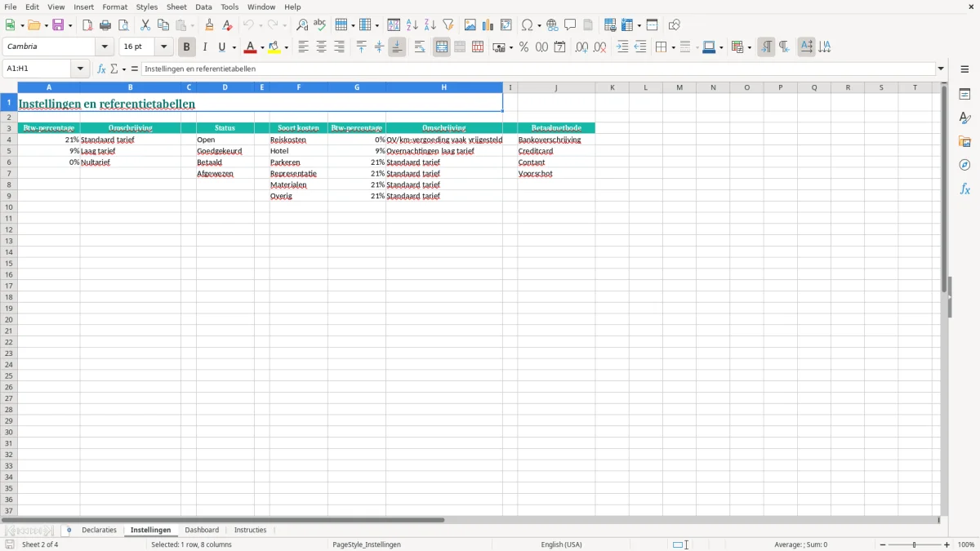Format as percent
The image size is (980, 551).
524,47
